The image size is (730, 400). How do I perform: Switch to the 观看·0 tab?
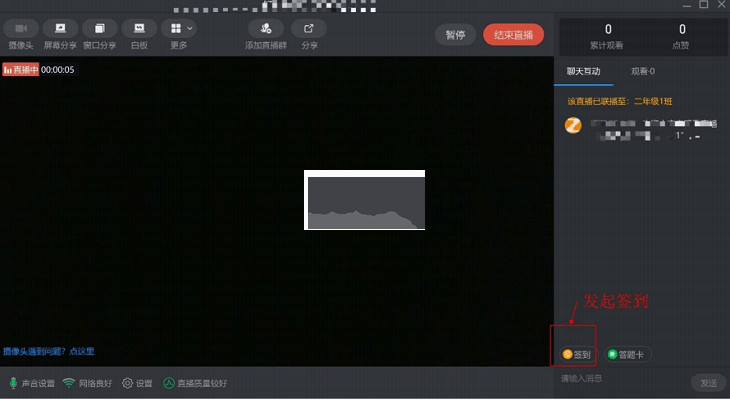(643, 71)
